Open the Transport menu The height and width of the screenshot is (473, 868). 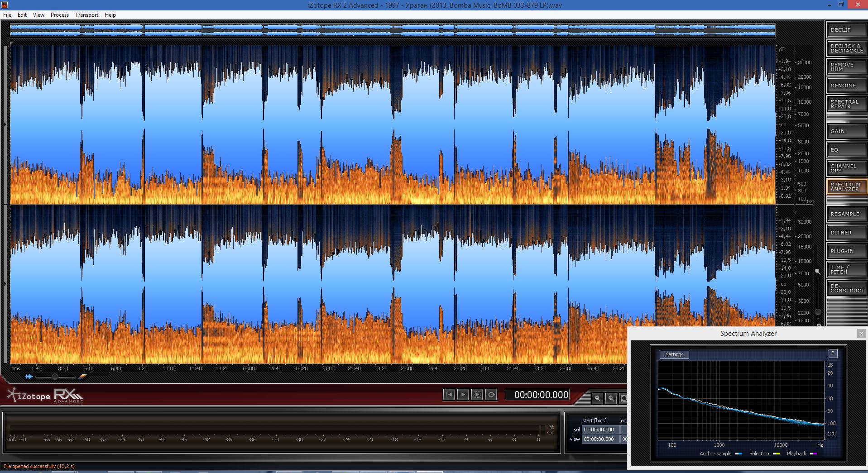(86, 15)
